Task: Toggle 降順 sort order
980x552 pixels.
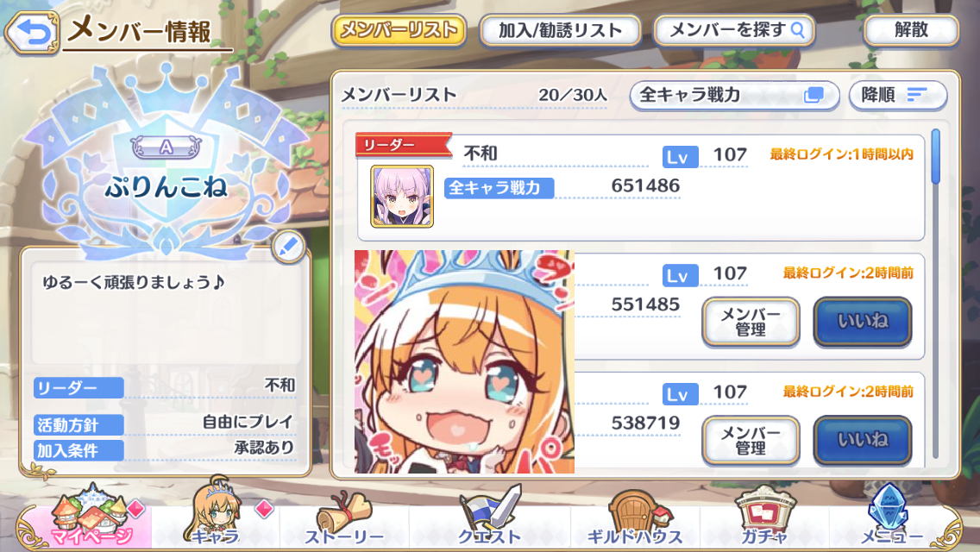Action: (x=897, y=96)
